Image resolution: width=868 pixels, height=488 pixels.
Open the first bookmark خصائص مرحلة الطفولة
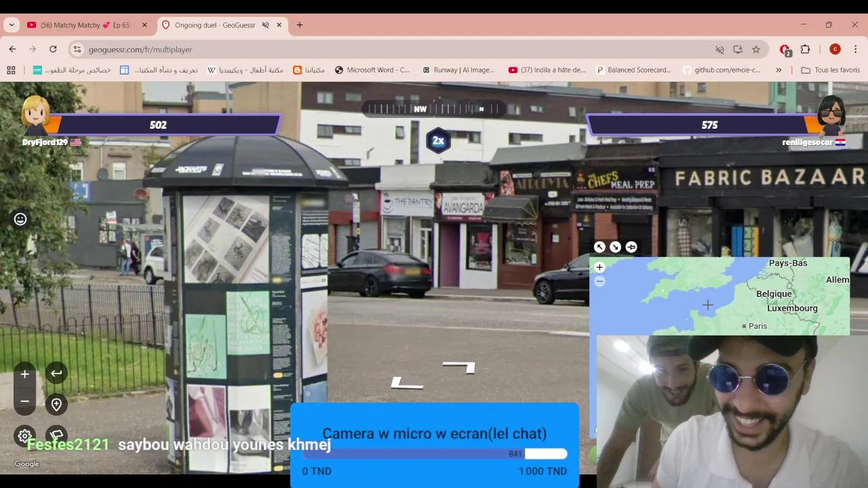(x=72, y=70)
